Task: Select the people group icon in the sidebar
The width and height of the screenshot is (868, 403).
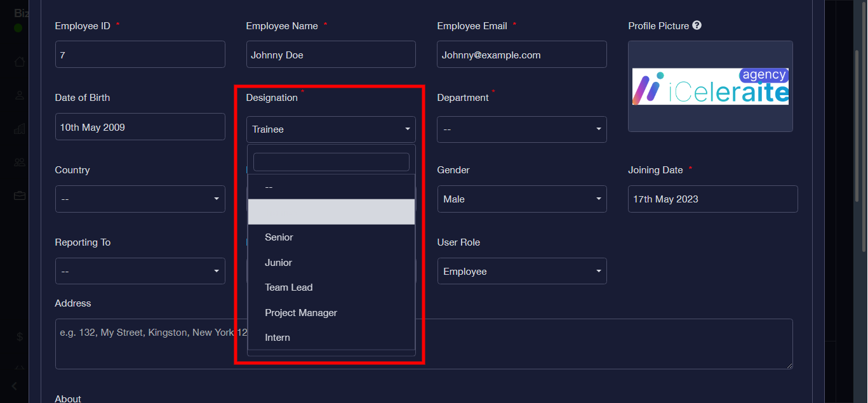Action: click(20, 162)
